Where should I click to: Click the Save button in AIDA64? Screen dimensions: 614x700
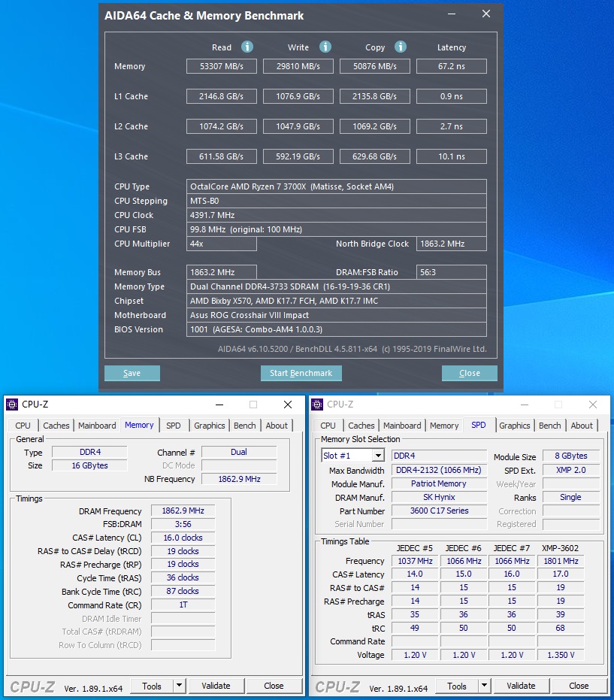tap(132, 373)
